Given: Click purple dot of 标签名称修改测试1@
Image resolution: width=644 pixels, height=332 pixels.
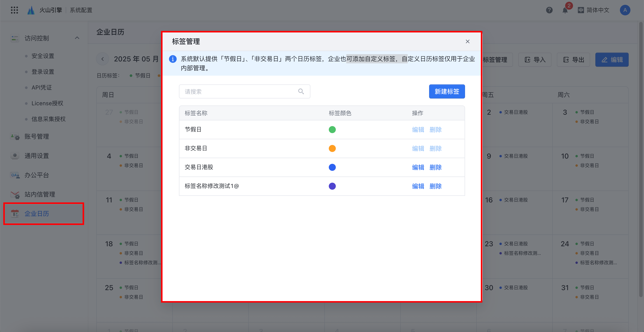Looking at the screenshot, I should [332, 186].
